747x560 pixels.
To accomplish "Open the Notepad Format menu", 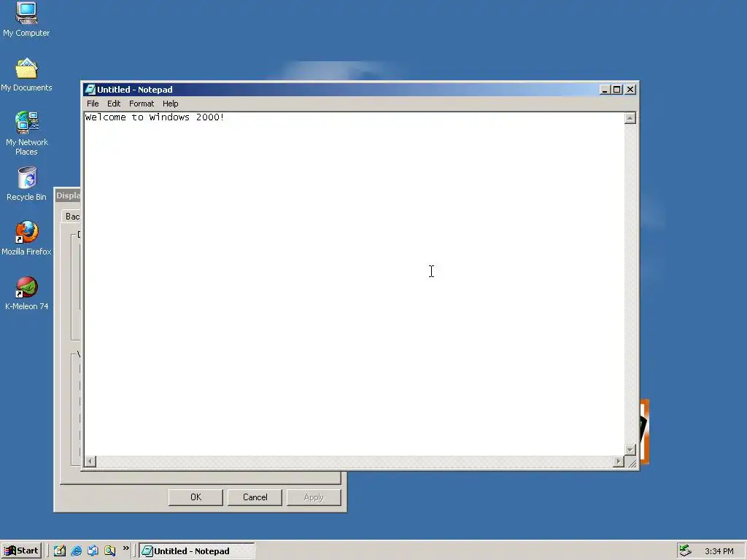I will pos(142,104).
